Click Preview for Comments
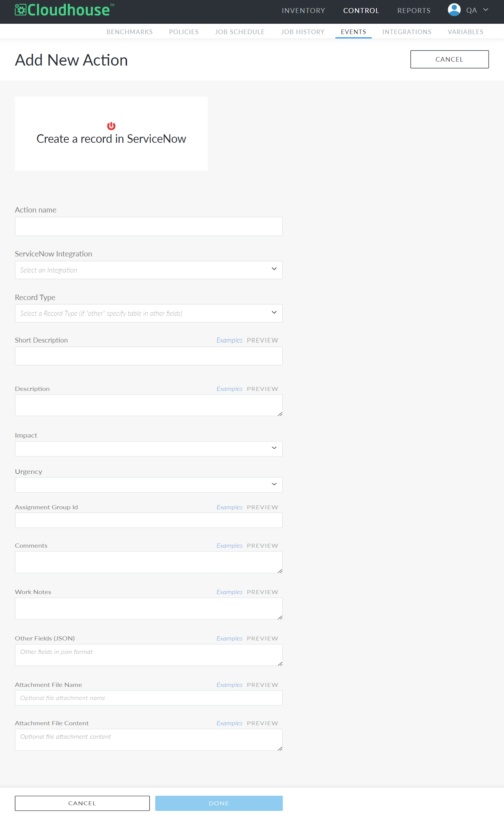Viewport: 504px width, 814px height. (x=262, y=546)
